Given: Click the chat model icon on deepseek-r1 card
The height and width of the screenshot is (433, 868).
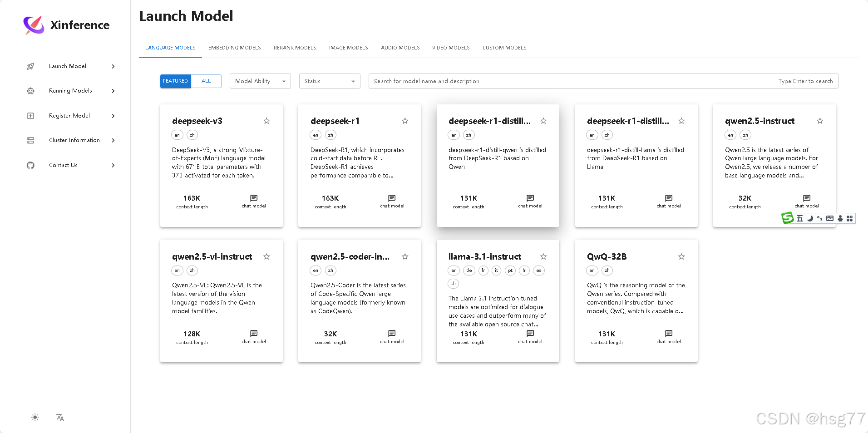Looking at the screenshot, I should pos(392,198).
